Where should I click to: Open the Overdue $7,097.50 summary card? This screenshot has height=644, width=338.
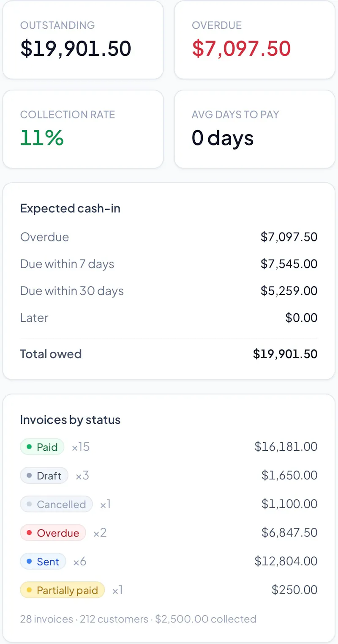[x=254, y=40]
